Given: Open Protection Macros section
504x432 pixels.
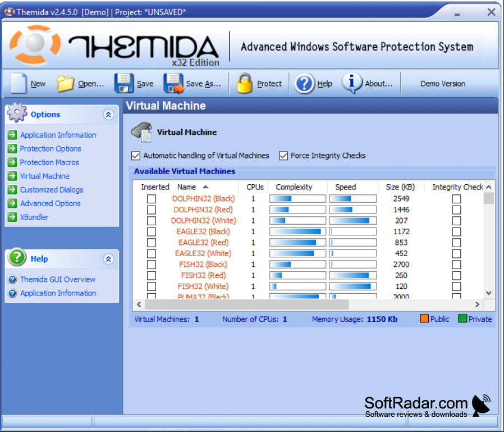Looking at the screenshot, I should pyautogui.click(x=49, y=162).
